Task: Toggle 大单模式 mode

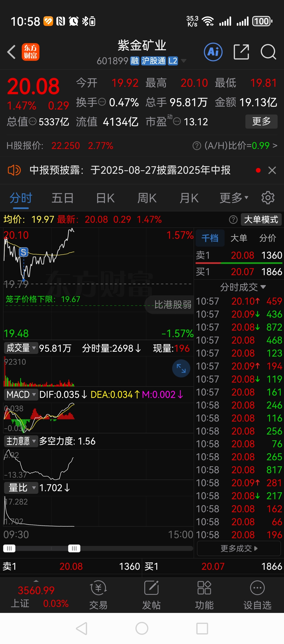Action: click(261, 219)
